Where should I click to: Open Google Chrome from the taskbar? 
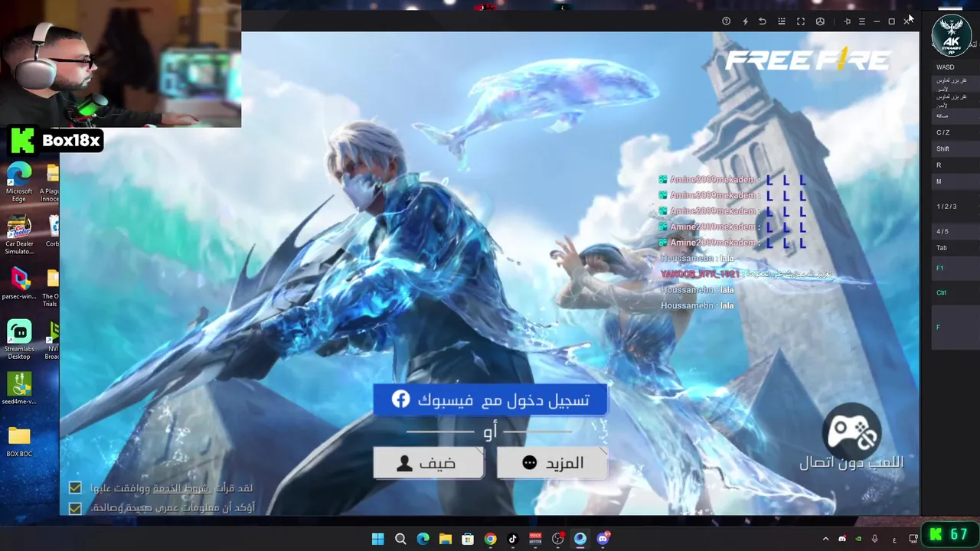[490, 539]
